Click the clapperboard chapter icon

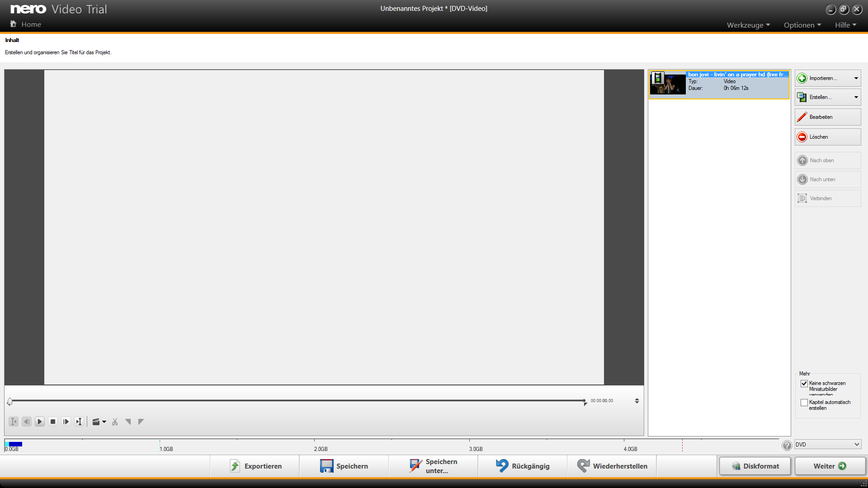pyautogui.click(x=96, y=422)
